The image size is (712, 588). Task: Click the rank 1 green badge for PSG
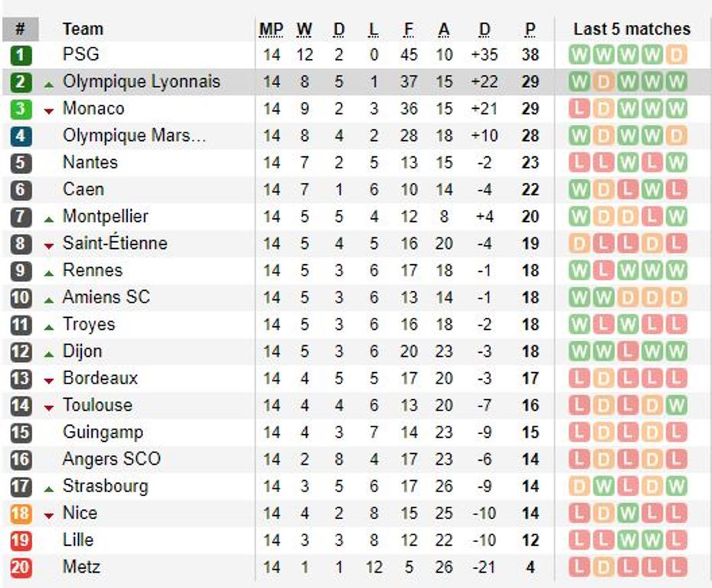tap(21, 55)
